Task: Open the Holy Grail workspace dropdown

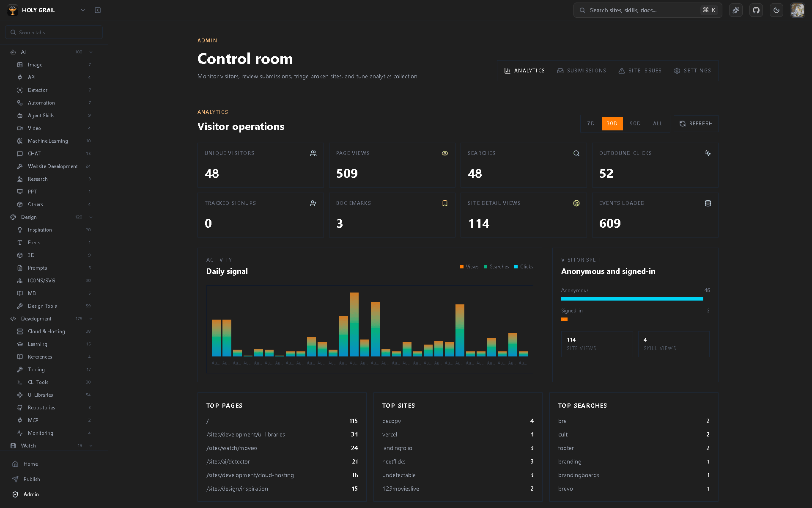Action: [83, 10]
